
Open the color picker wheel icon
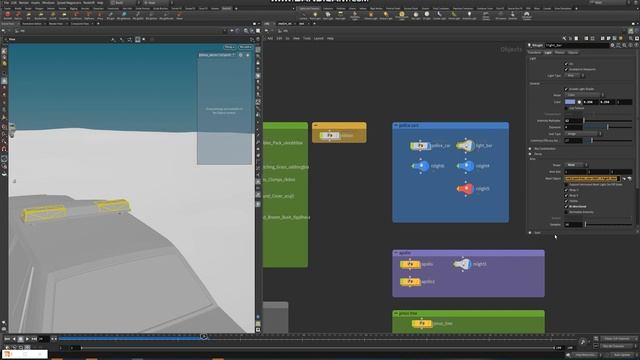[579, 102]
